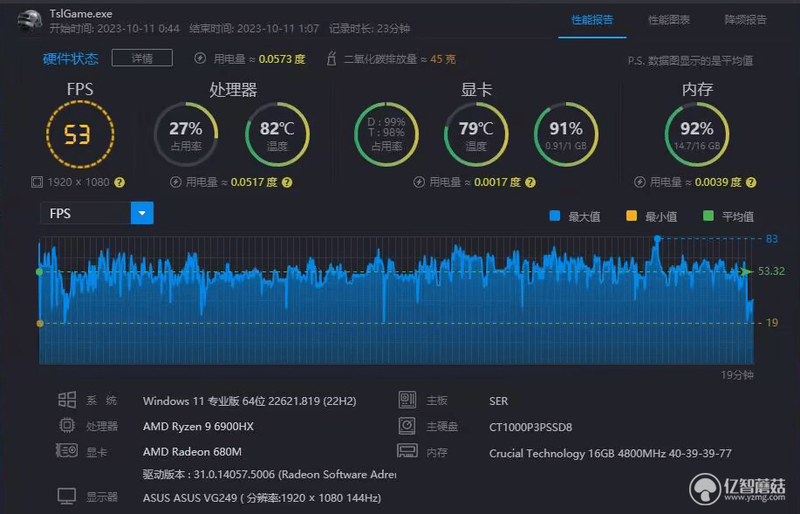Click the power icon beside processor 用电量 0.0517 度
800x514 pixels.
point(176,182)
